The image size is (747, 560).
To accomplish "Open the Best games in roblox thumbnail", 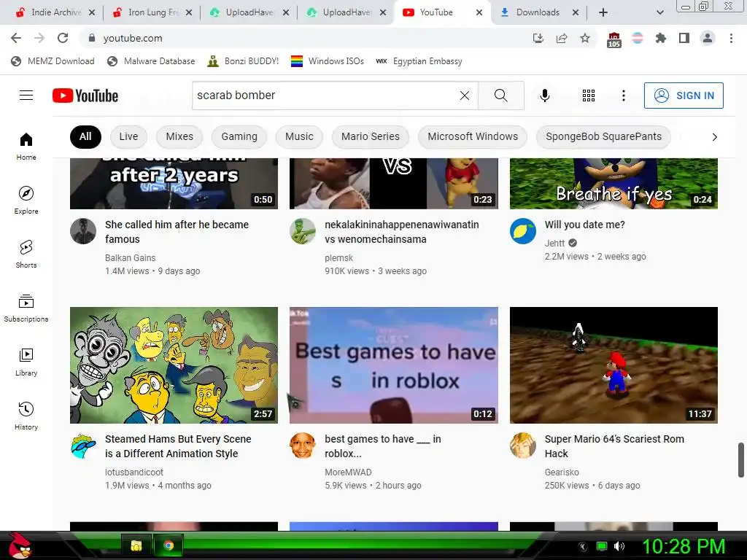I will pyautogui.click(x=393, y=365).
